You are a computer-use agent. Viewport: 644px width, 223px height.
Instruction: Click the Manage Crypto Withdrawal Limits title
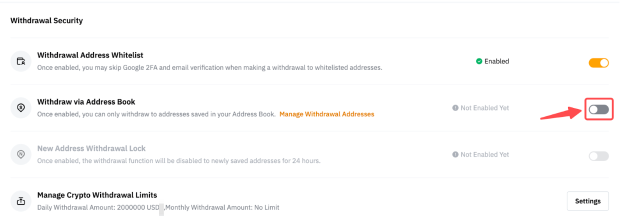[x=97, y=195]
